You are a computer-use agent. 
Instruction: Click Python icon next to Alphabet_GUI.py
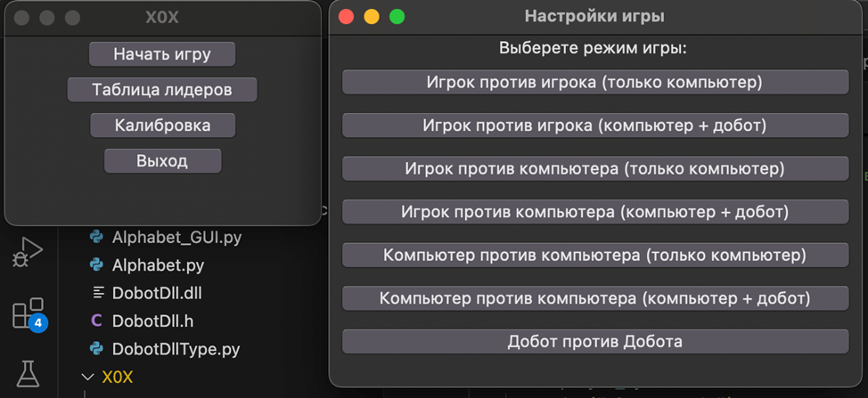click(97, 237)
